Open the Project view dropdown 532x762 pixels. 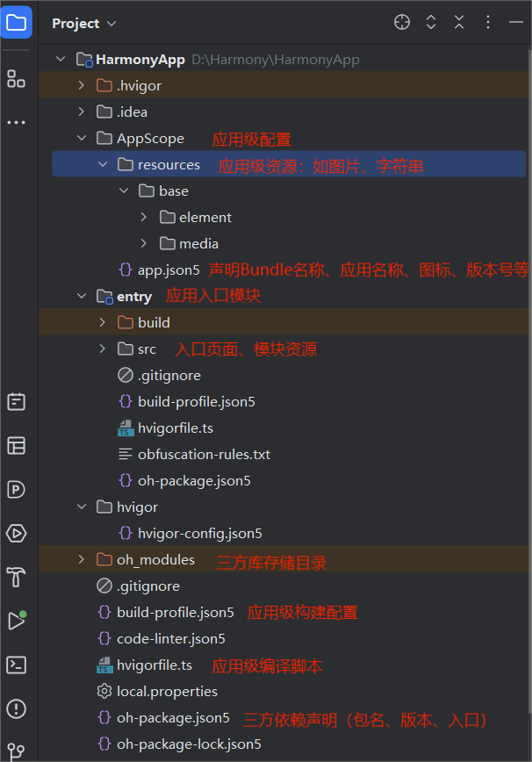pos(84,24)
